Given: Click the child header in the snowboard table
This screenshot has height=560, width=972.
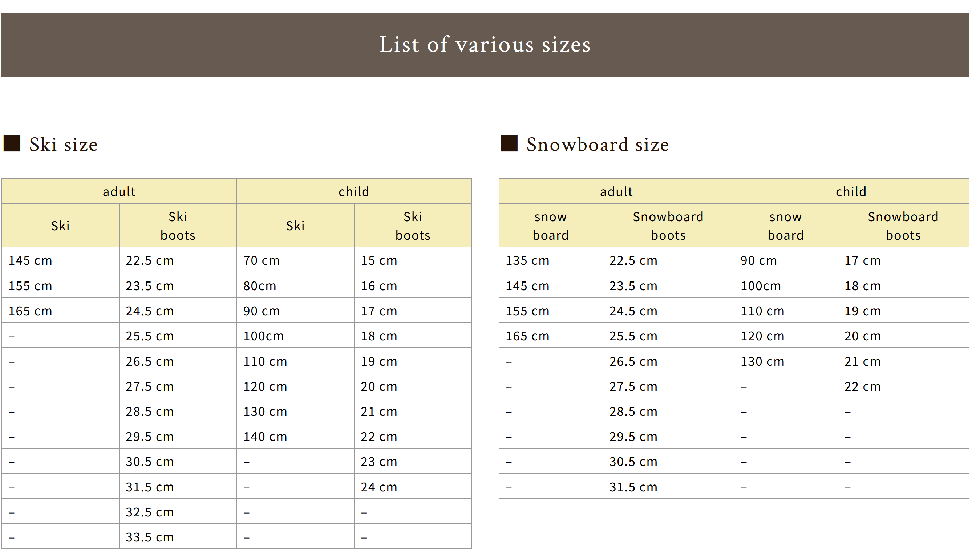Looking at the screenshot, I should pos(851,191).
